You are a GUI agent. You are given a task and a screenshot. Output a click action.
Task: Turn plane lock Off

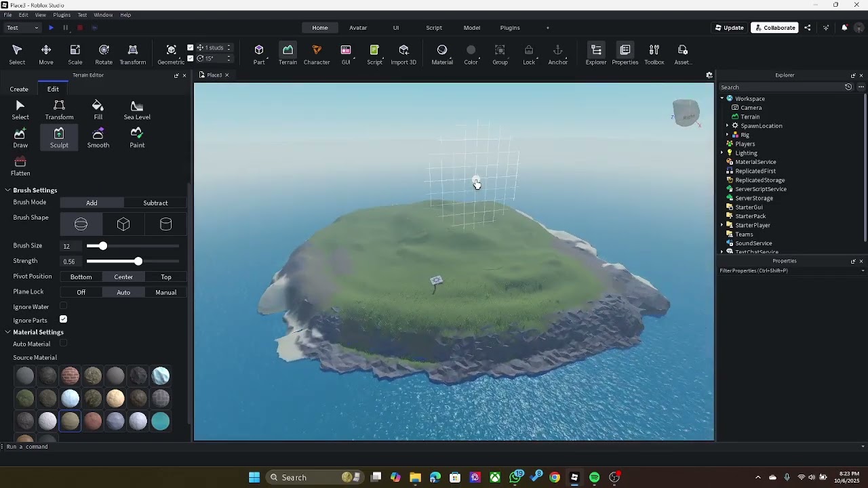pyautogui.click(x=81, y=292)
